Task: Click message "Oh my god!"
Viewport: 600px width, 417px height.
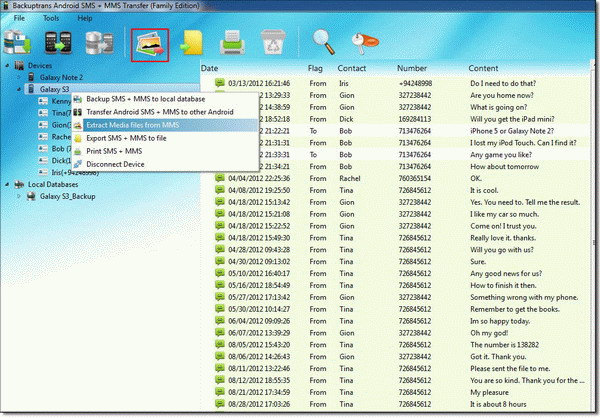Action: pyautogui.click(x=489, y=333)
